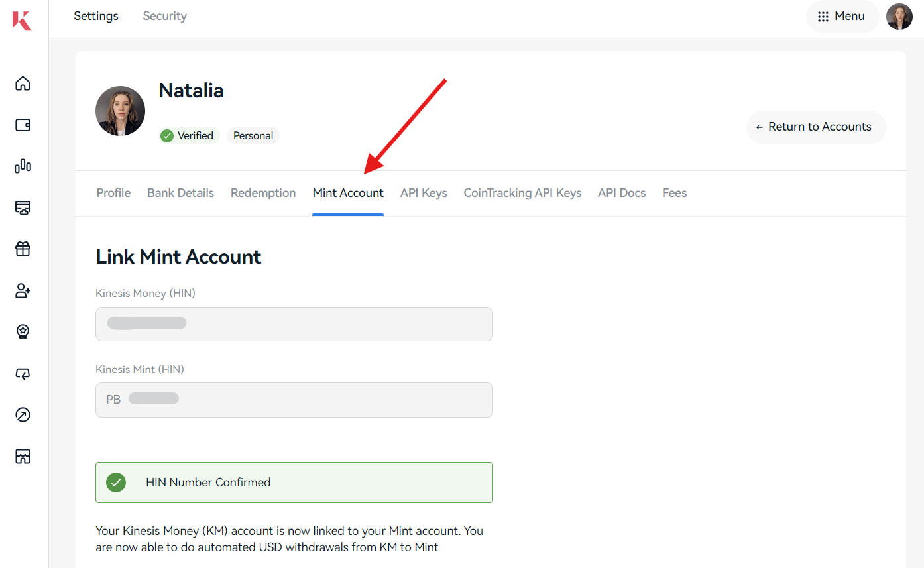Click the 'Kinesis Mint (HIN)' label
This screenshot has height=568, width=924.
point(140,369)
